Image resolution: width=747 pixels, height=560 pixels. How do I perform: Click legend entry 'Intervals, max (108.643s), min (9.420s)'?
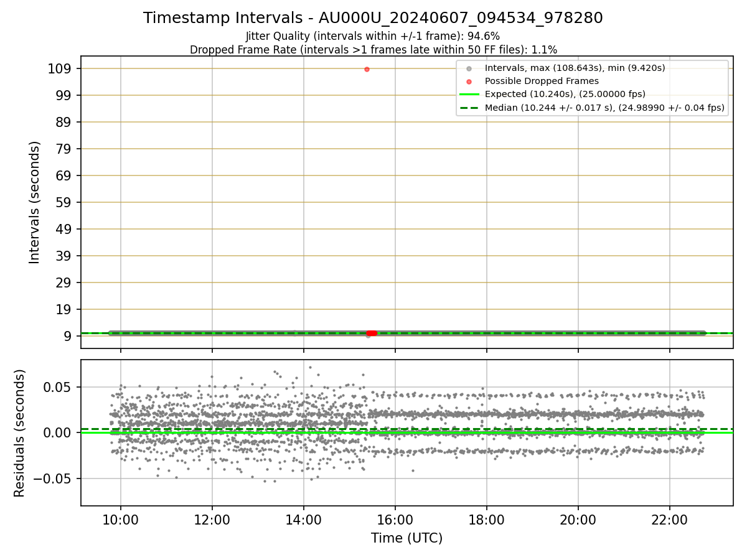(575, 68)
